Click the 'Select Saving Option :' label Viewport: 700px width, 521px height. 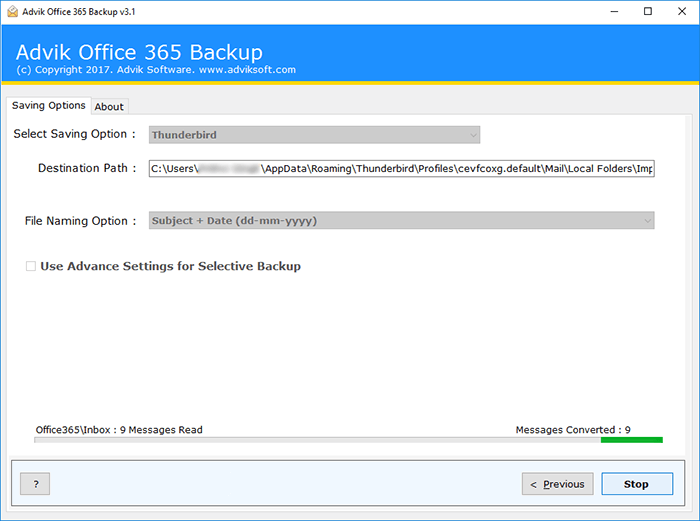point(75,134)
